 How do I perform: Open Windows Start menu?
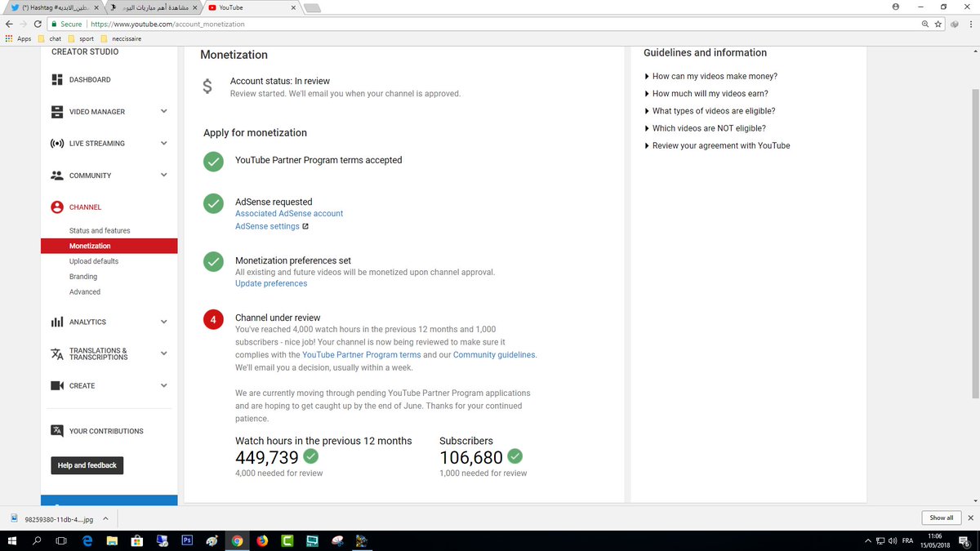[x=12, y=540]
